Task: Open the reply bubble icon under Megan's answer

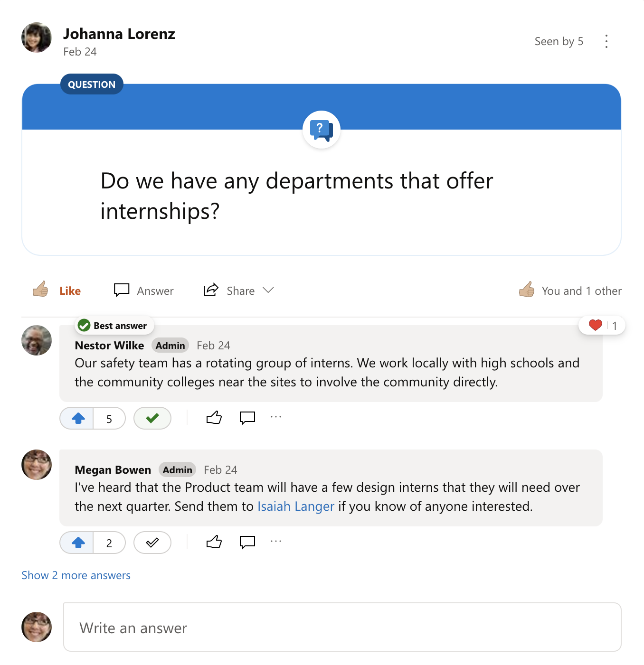Action: [x=247, y=543]
